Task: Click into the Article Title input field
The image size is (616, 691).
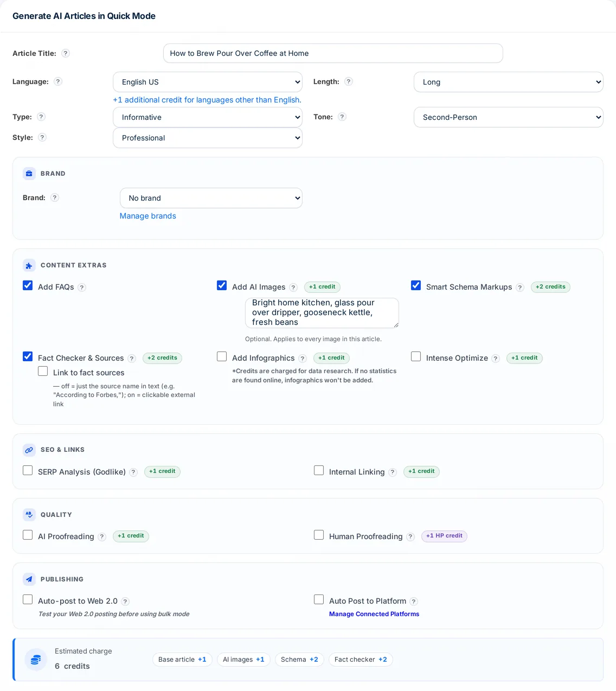Action: 333,53
